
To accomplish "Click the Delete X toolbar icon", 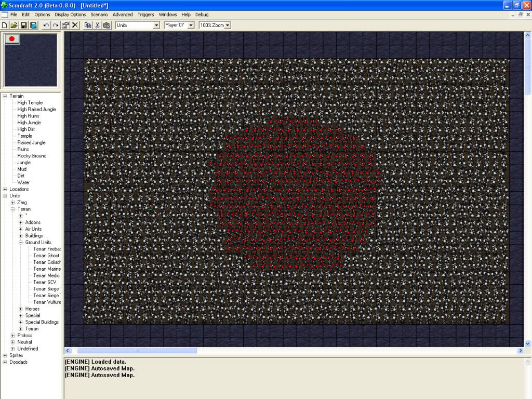I will tap(75, 25).
